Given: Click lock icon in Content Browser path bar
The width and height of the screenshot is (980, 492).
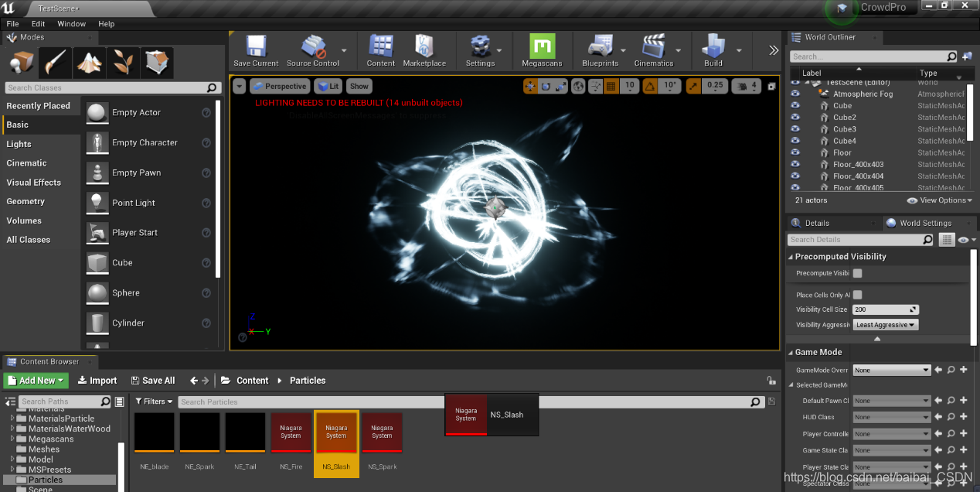Looking at the screenshot, I should click(771, 381).
